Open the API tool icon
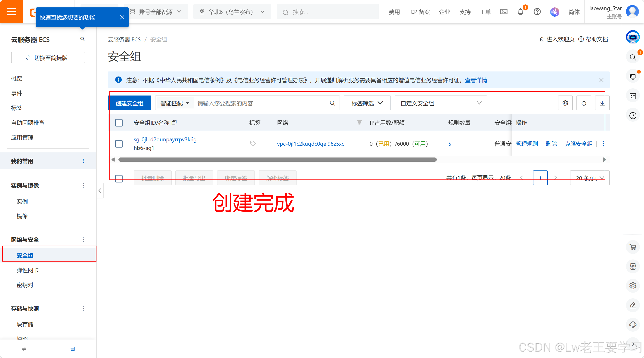 (x=633, y=266)
